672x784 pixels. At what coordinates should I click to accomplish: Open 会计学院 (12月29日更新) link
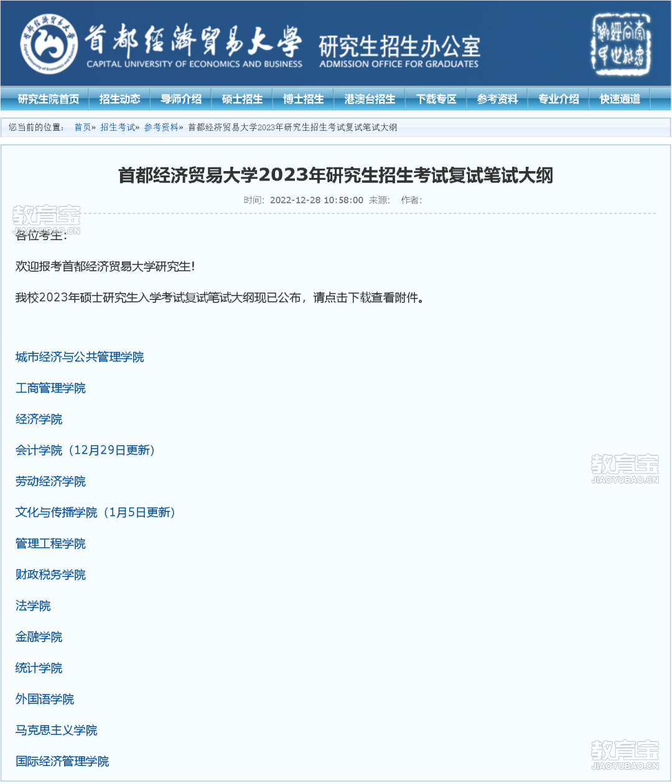pyautogui.click(x=85, y=450)
